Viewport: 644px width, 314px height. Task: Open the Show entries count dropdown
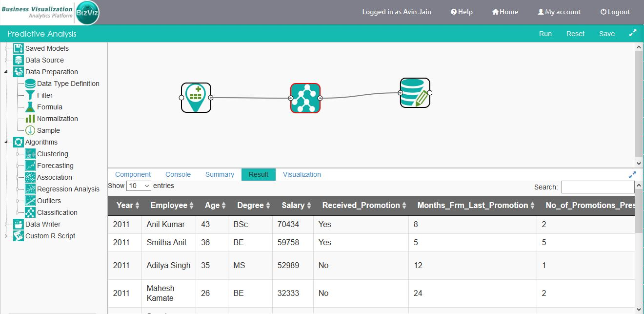(x=139, y=186)
